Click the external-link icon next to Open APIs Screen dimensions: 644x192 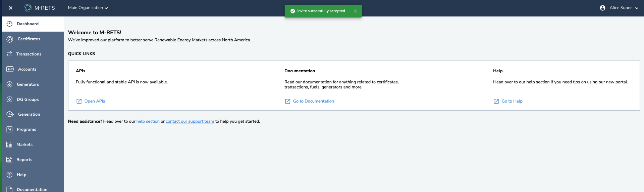pyautogui.click(x=79, y=101)
